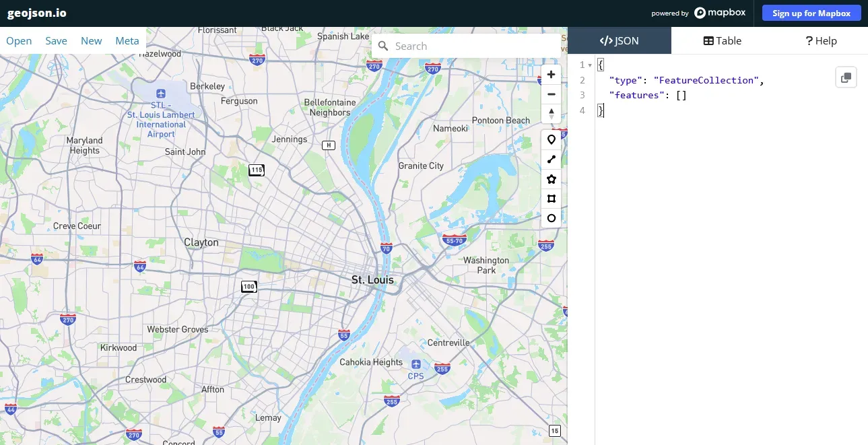
Task: Select the line drawing tool
Action: [551, 159]
